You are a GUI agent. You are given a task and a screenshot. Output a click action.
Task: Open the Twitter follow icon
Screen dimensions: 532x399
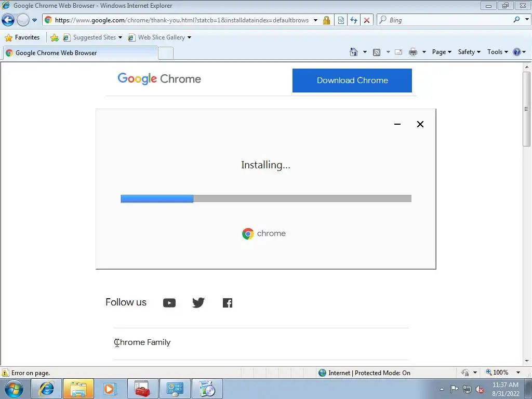coord(198,303)
